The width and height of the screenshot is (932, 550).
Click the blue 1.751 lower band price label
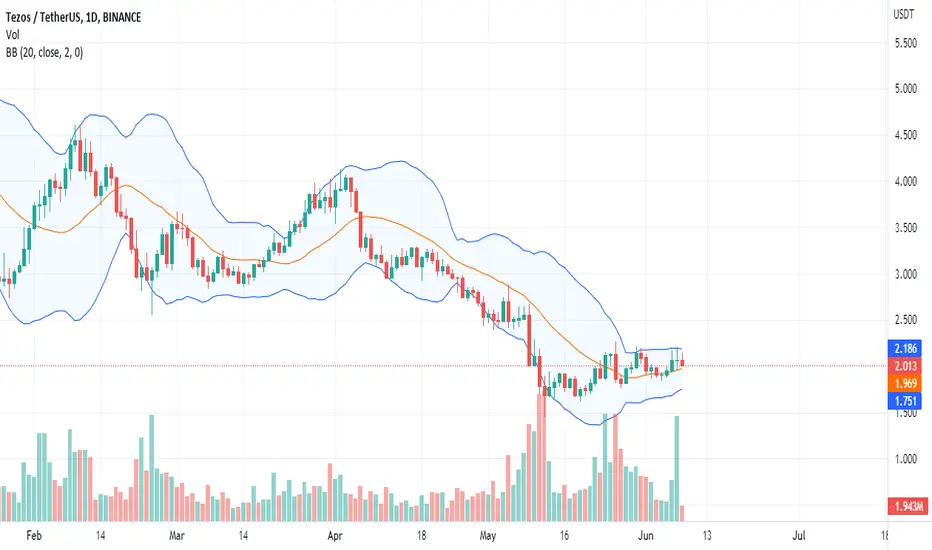pos(905,401)
